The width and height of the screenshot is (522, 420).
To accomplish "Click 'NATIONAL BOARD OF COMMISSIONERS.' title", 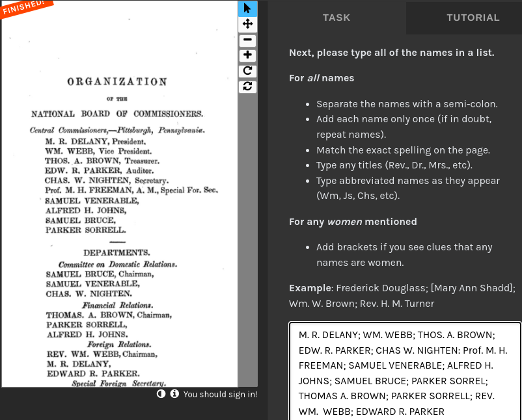I will [117, 114].
